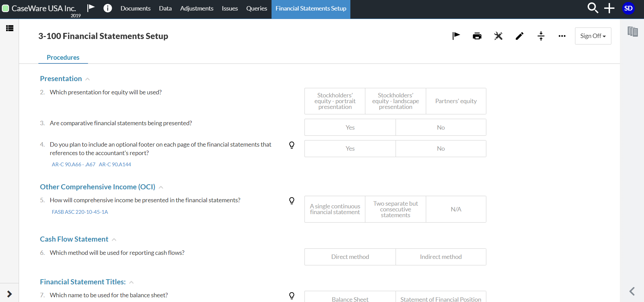644x302 pixels.
Task: Open the Adjustments menu
Action: click(196, 8)
